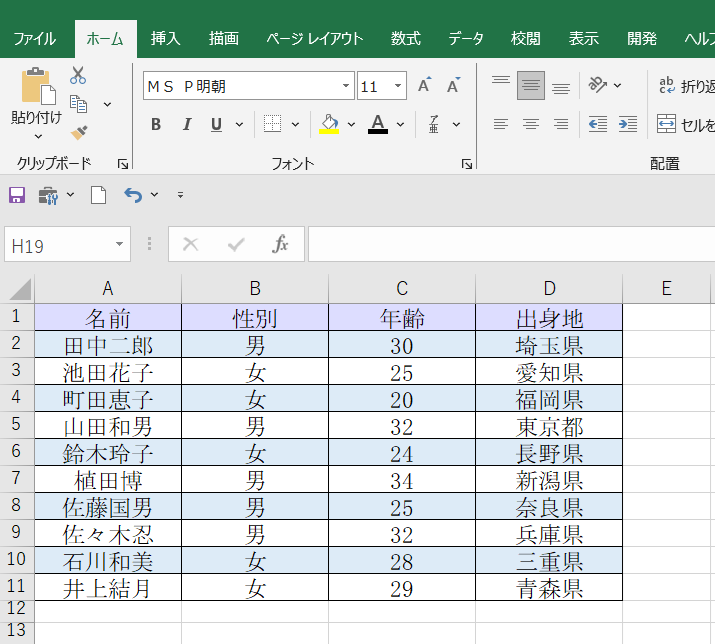Viewport: 715px width, 644px height.
Task: Click the text orientation icon
Action: click(597, 85)
